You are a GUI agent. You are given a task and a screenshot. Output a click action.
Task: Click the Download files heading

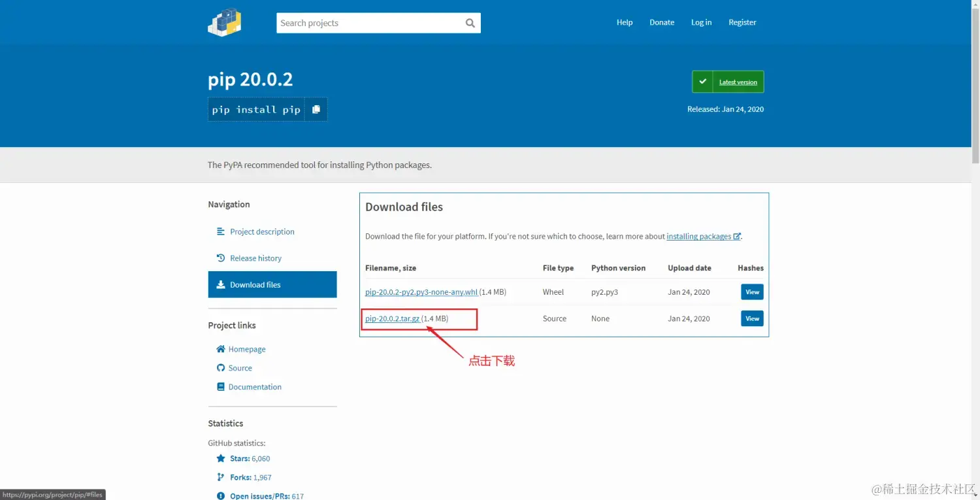click(404, 207)
